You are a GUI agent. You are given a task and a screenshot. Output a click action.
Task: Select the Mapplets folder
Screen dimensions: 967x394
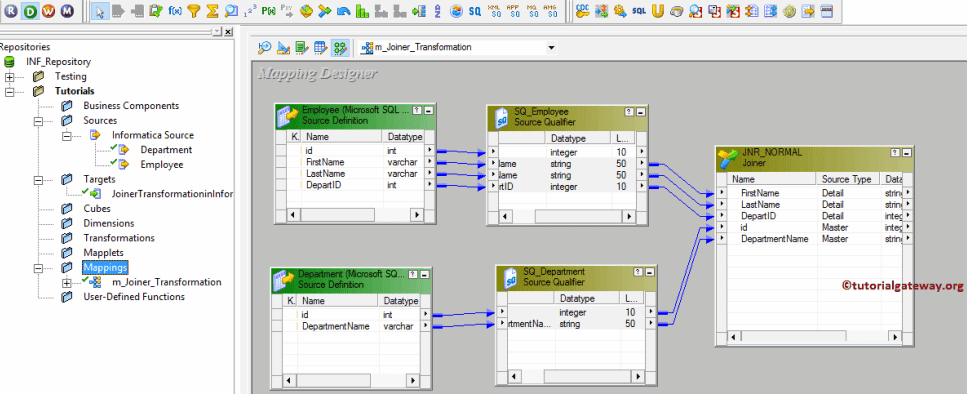103,253
